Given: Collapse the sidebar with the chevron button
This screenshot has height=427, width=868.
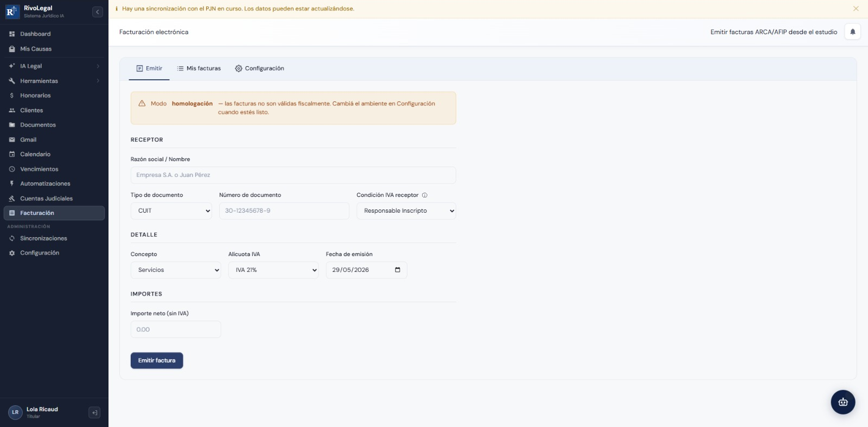Looking at the screenshot, I should (98, 12).
